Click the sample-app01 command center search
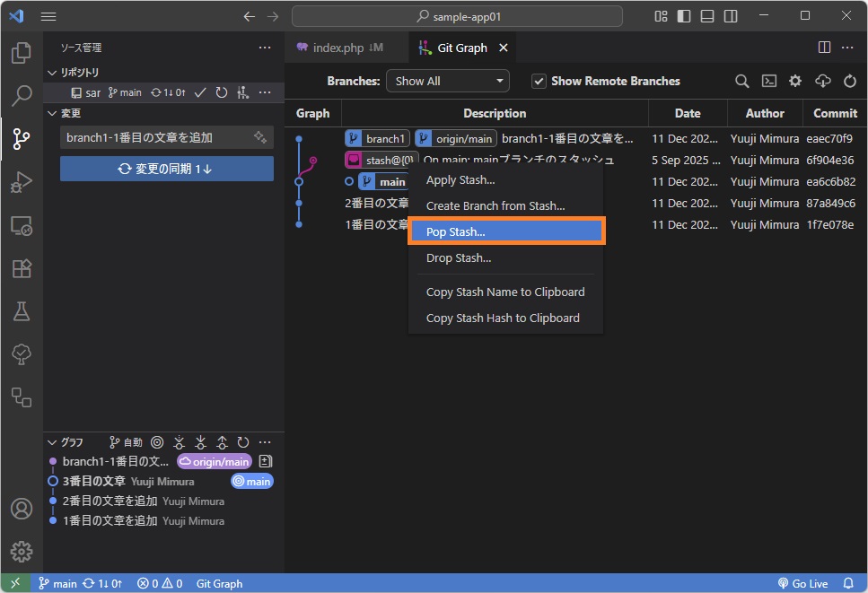The height and width of the screenshot is (593, 868). point(457,16)
